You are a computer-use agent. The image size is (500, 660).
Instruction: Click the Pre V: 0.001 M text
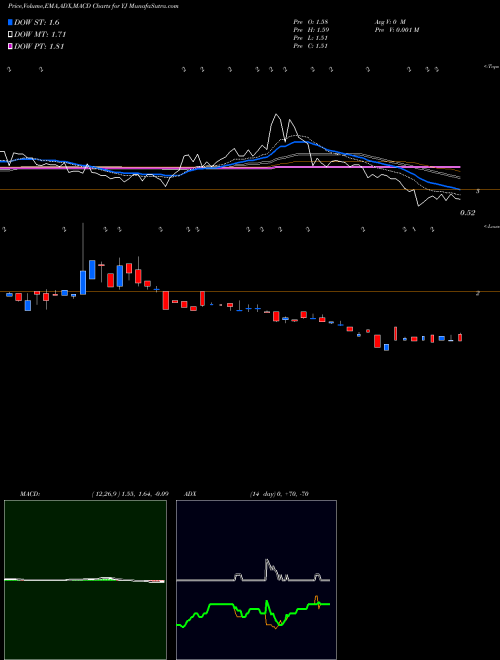[x=396, y=30]
